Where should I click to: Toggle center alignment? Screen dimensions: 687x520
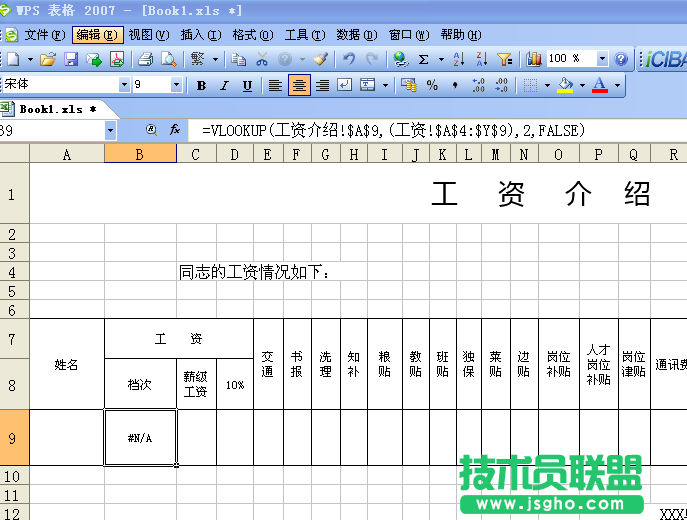pyautogui.click(x=299, y=85)
